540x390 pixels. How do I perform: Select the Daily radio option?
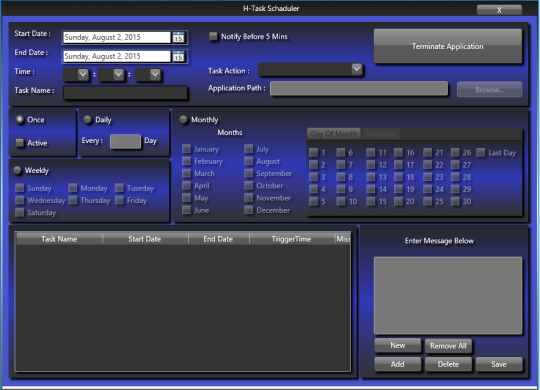(x=87, y=120)
